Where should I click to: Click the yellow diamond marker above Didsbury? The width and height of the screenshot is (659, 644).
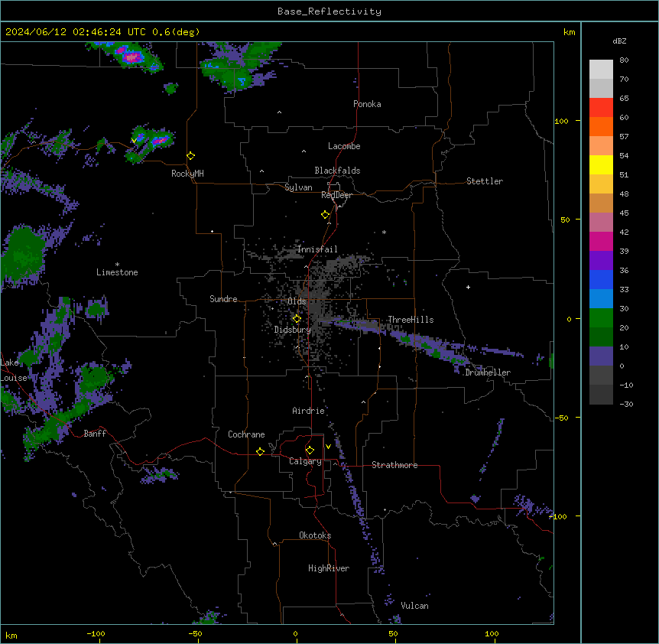[x=297, y=319]
